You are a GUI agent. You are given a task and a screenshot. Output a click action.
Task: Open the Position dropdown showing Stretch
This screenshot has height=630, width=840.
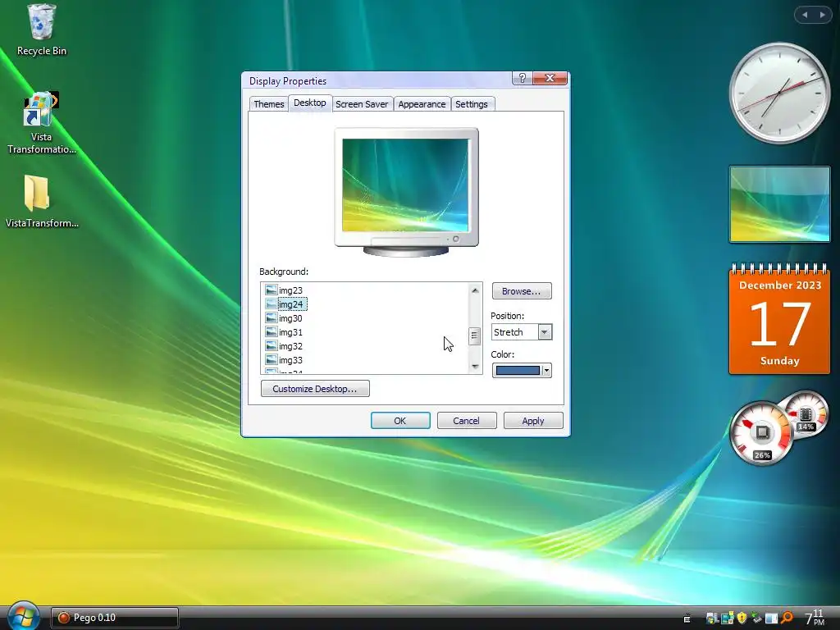coord(545,332)
